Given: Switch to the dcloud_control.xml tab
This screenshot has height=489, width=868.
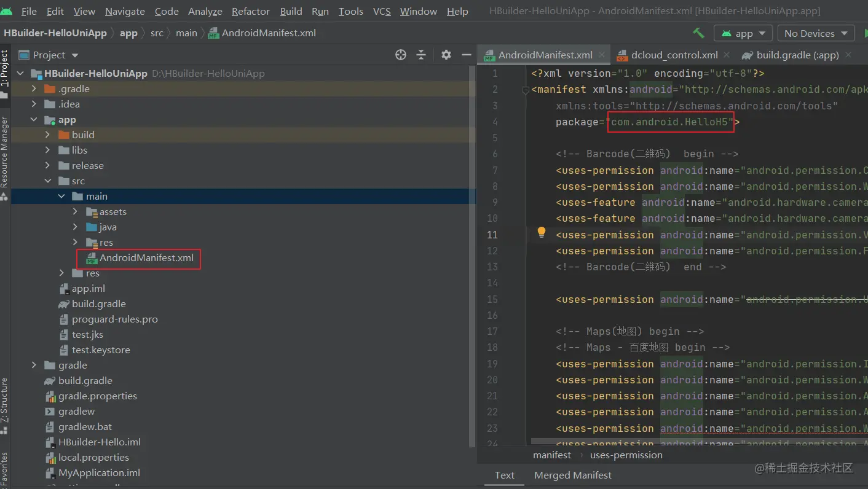Looking at the screenshot, I should pos(674,55).
